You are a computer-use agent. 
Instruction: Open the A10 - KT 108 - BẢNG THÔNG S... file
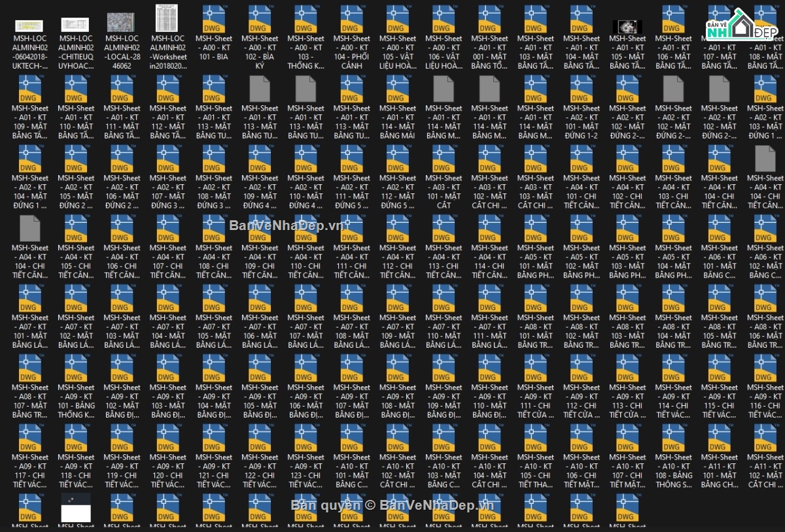[x=673, y=438]
